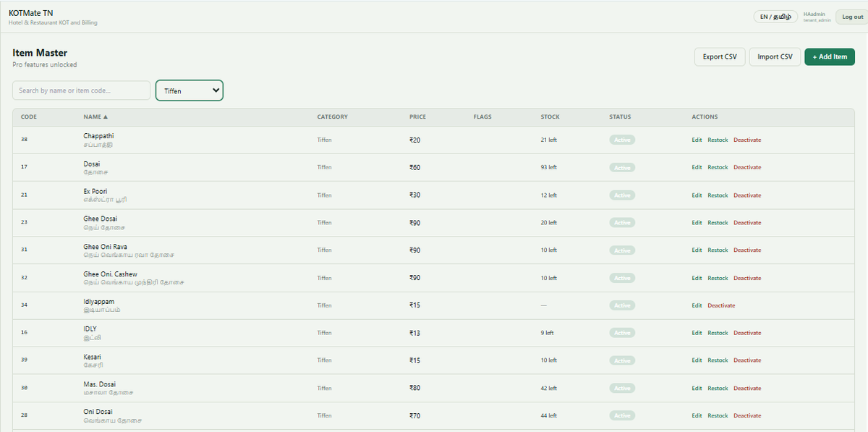The image size is (868, 432).
Task: Restock the Ghee Dosai item
Action: (718, 223)
